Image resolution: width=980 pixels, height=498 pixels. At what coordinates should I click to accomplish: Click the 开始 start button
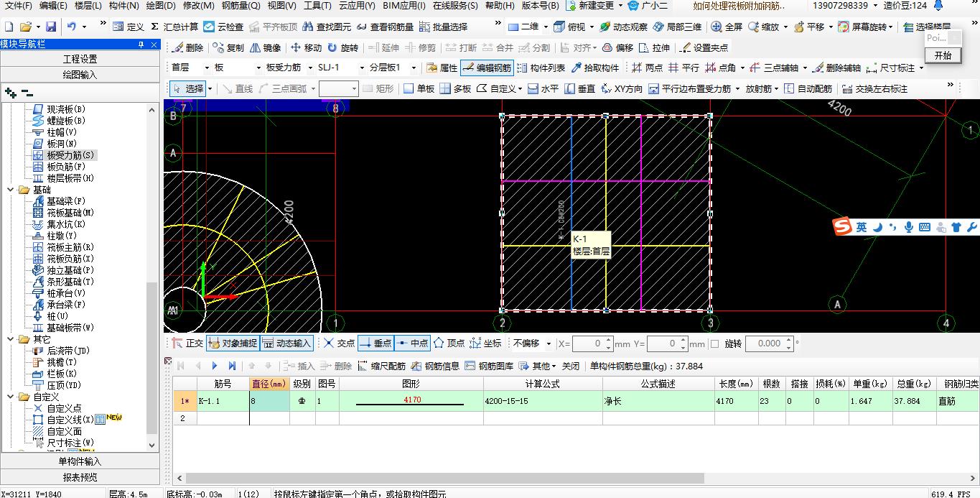[x=943, y=55]
